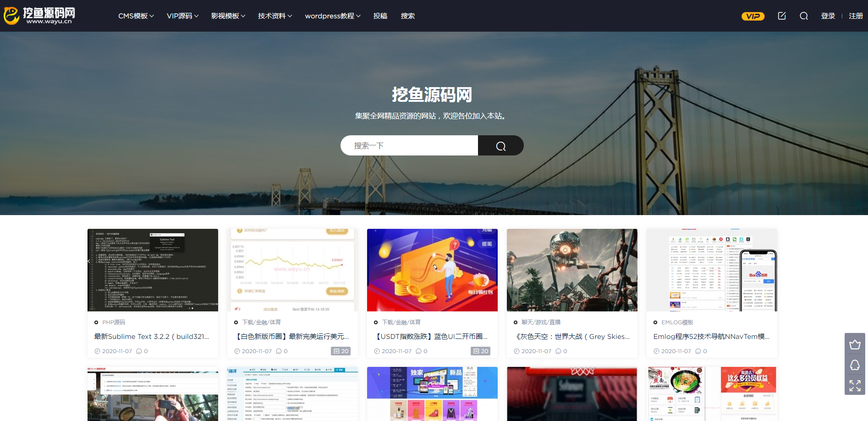Screen dimensions: 868x421
Task: Open the wordpress教程 dropdown menu
Action: (332, 16)
